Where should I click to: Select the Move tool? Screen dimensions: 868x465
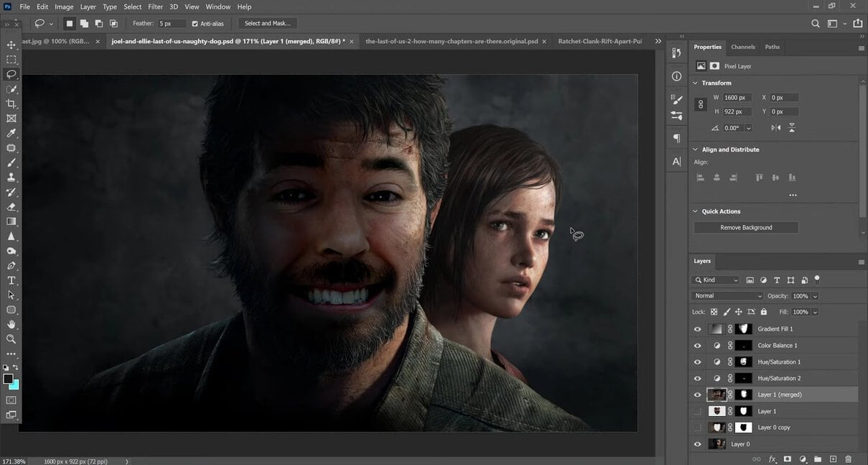coord(11,45)
